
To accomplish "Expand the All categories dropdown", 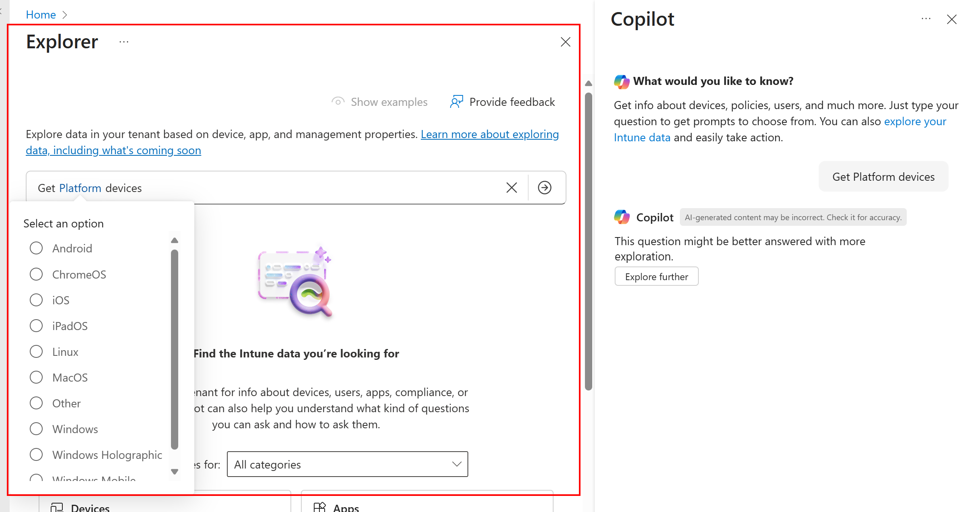I will (x=347, y=464).
